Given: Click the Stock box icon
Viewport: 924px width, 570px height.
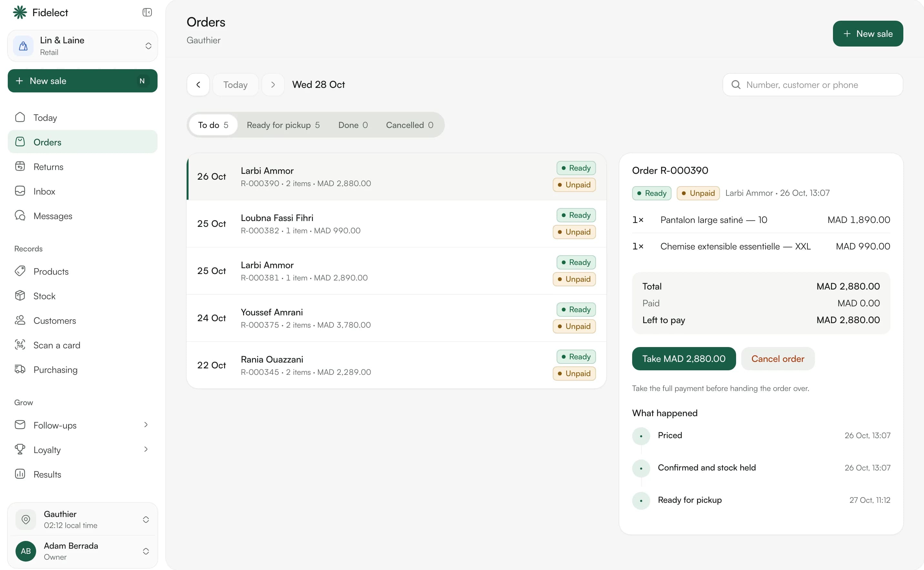Looking at the screenshot, I should [20, 296].
